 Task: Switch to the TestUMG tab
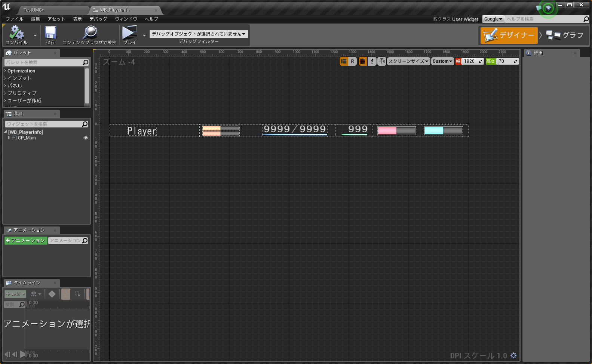[34, 10]
